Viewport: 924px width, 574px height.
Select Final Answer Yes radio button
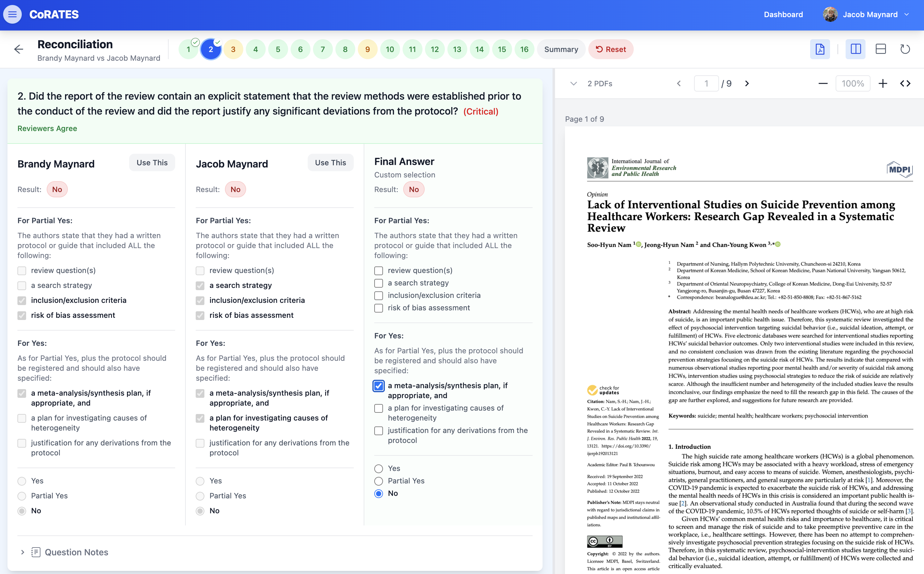click(x=379, y=468)
